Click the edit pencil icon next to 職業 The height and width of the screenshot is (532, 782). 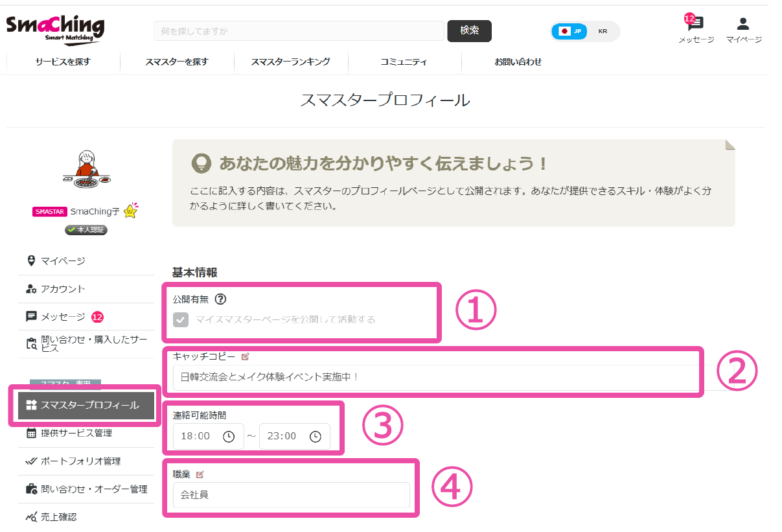pyautogui.click(x=200, y=474)
